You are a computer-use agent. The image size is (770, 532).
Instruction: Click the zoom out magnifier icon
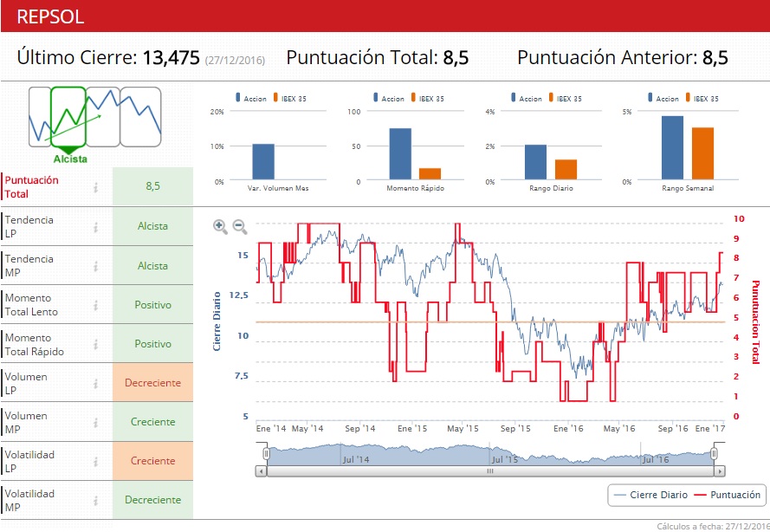pos(240,226)
